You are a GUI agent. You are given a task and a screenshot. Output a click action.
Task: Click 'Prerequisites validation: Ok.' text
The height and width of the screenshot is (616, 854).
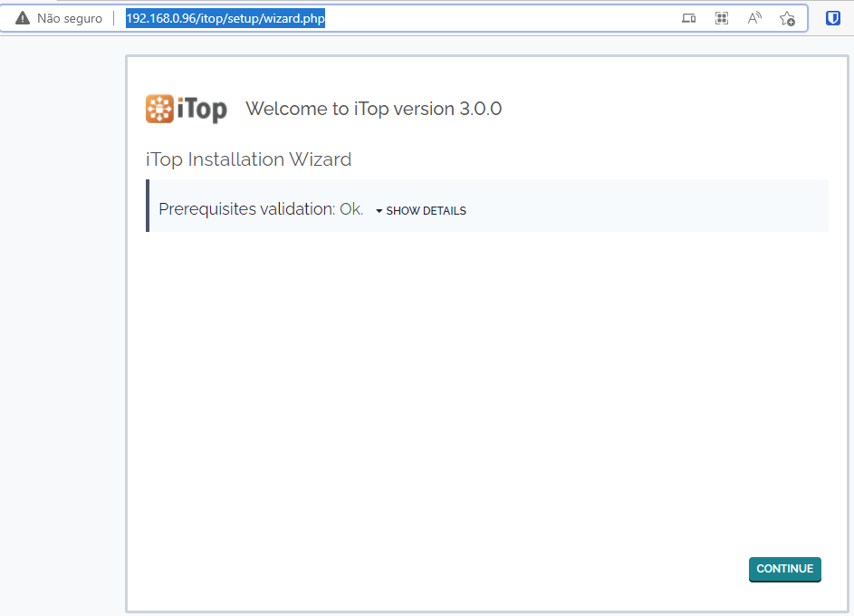click(x=261, y=209)
